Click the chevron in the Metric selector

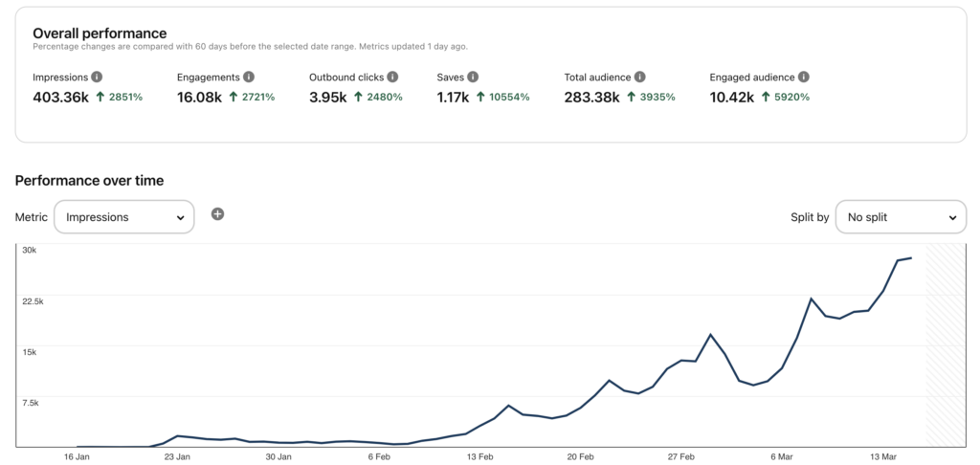[180, 218]
